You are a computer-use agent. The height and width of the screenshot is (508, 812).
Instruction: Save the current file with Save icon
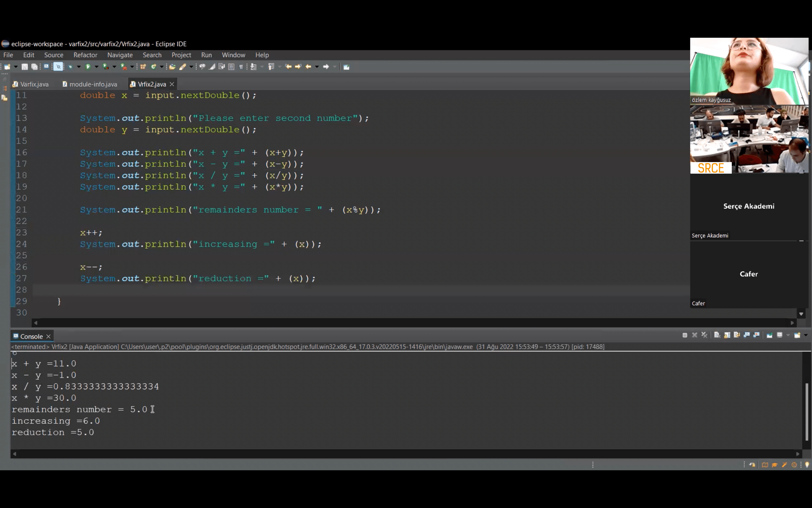[x=25, y=67]
